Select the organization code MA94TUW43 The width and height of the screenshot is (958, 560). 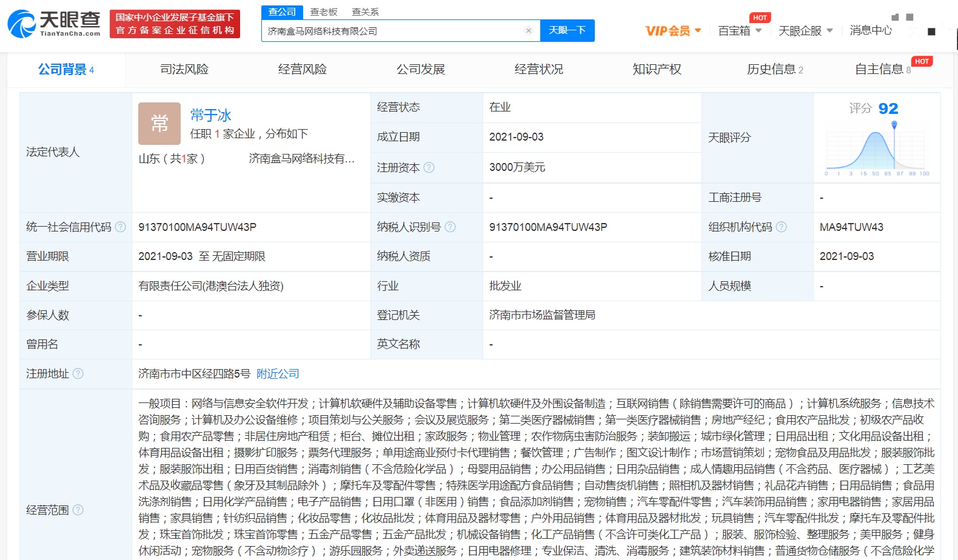coord(851,227)
